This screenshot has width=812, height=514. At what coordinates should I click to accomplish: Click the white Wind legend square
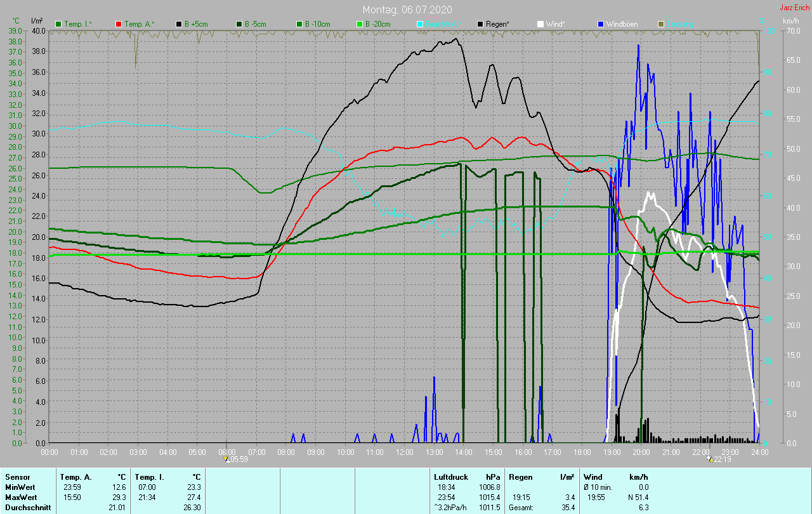pos(540,24)
